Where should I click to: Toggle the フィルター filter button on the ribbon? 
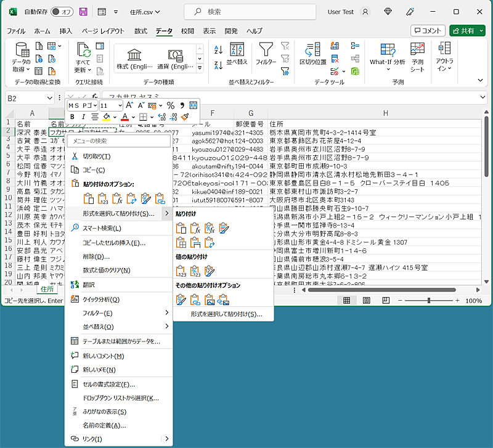point(266,54)
